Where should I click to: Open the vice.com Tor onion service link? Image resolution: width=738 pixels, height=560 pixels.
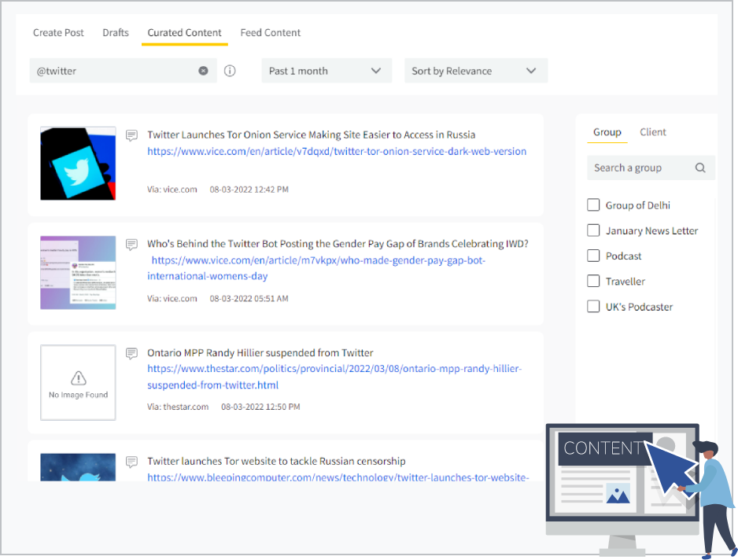[337, 152]
